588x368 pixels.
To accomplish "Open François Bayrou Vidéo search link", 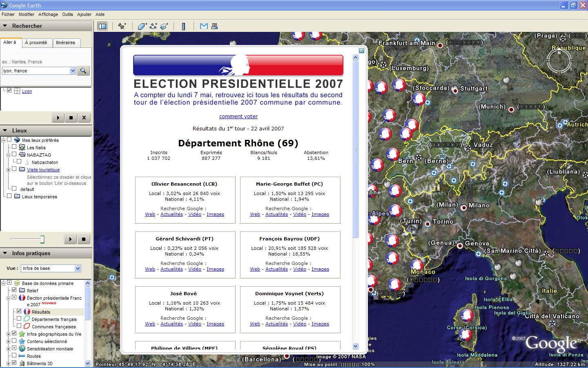I will tap(300, 269).
